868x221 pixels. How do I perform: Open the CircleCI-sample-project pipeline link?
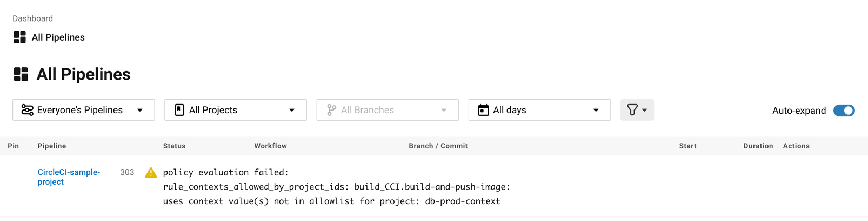click(69, 177)
